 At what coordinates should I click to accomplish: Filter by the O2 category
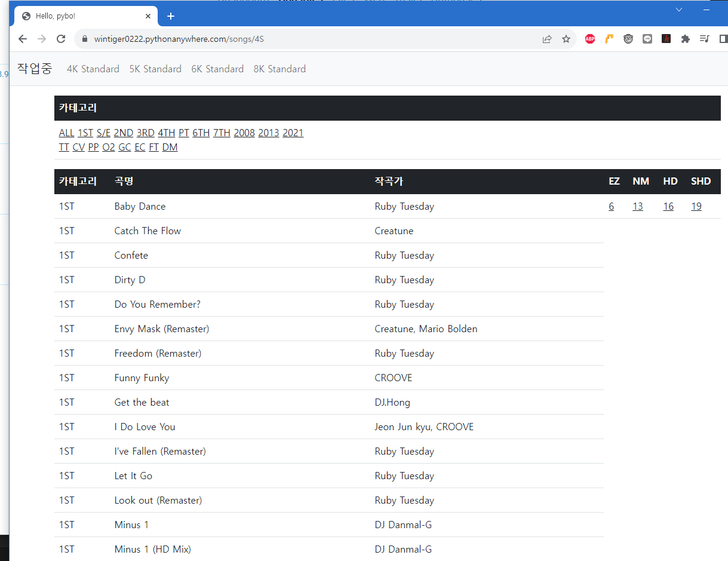point(109,147)
